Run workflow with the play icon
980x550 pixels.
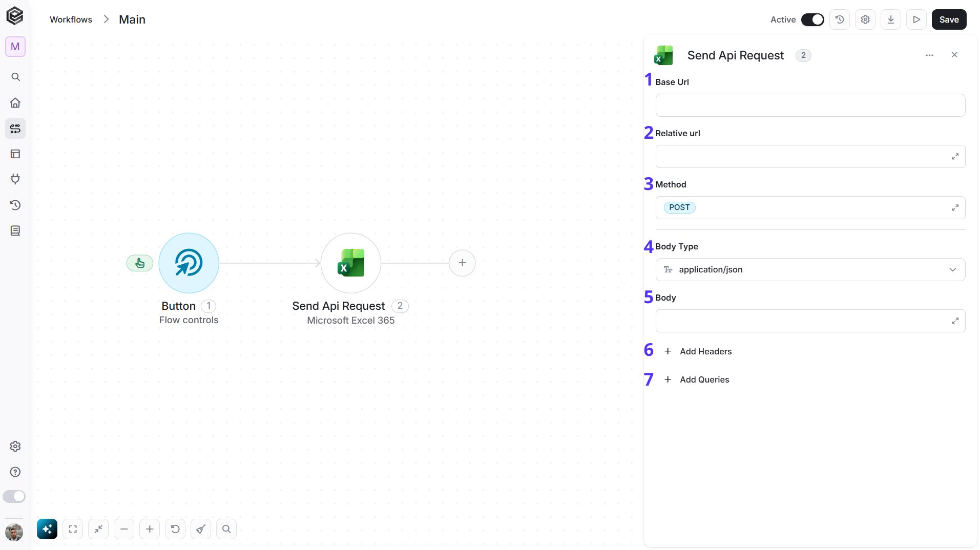(916, 19)
